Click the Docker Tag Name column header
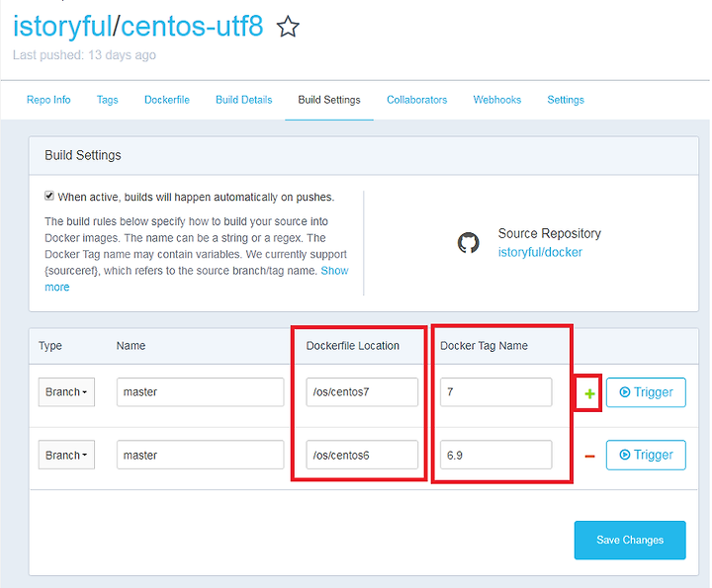The image size is (712, 588). coord(484,346)
